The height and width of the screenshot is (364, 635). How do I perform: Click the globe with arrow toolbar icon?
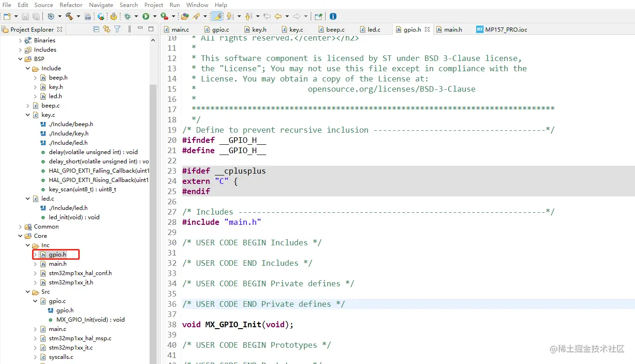(101, 16)
